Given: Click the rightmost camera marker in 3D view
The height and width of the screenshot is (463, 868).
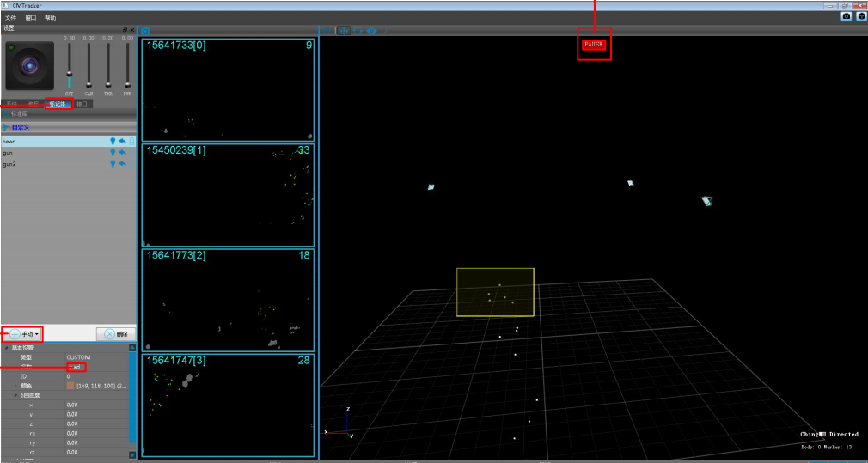Looking at the screenshot, I should 706,201.
